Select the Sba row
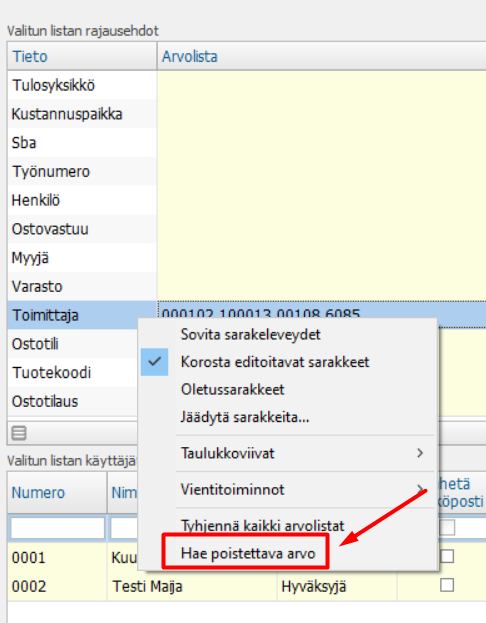The width and height of the screenshot is (486, 623). [x=82, y=143]
